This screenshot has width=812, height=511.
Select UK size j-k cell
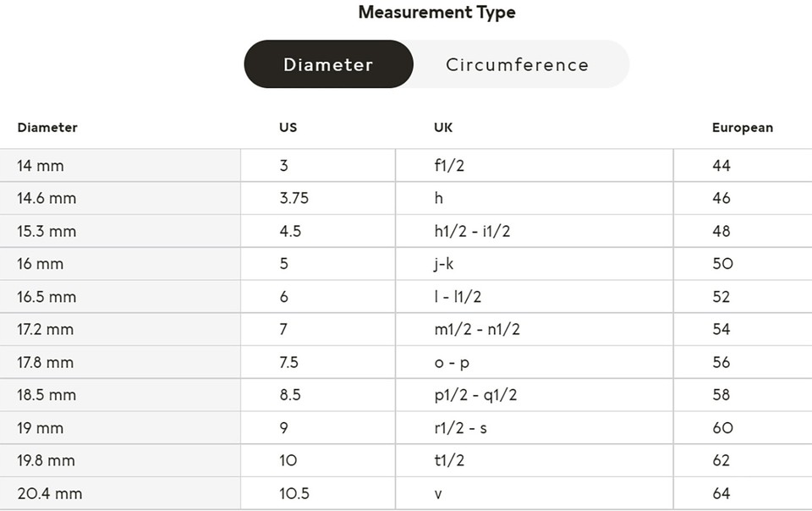(x=444, y=264)
